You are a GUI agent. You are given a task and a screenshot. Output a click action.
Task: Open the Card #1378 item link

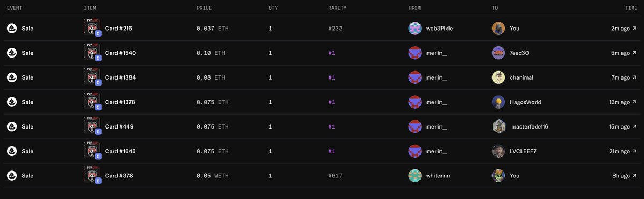120,102
